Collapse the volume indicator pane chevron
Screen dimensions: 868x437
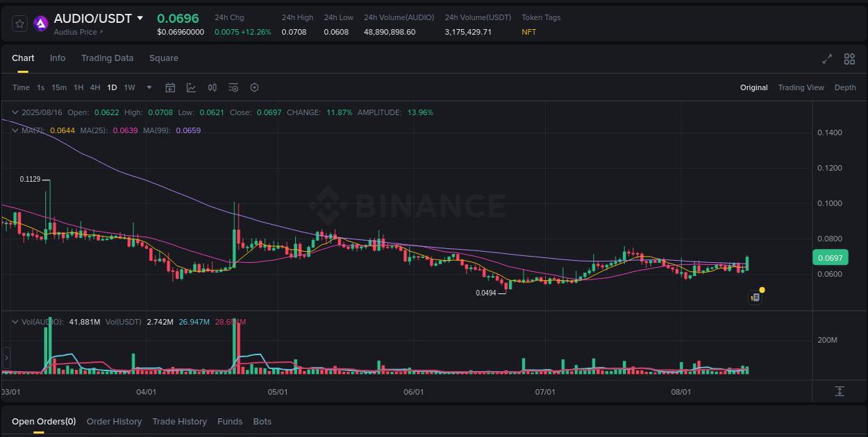(14, 321)
